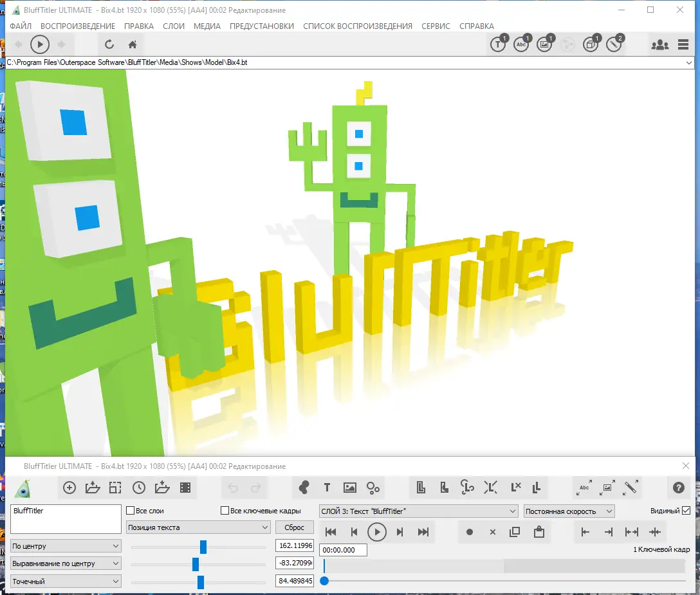
Task: Click the T text layers counter icon
Action: click(499, 44)
